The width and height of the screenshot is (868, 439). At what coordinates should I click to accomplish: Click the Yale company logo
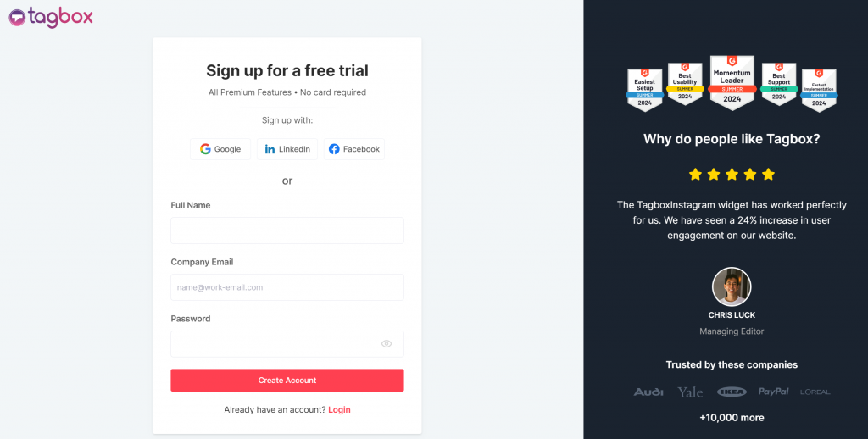[690, 392]
